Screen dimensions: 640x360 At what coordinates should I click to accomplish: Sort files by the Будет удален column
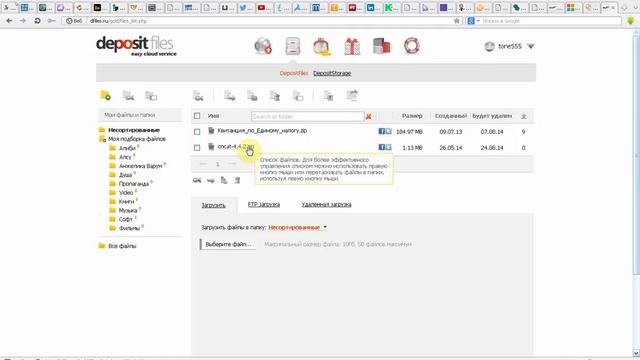click(492, 116)
